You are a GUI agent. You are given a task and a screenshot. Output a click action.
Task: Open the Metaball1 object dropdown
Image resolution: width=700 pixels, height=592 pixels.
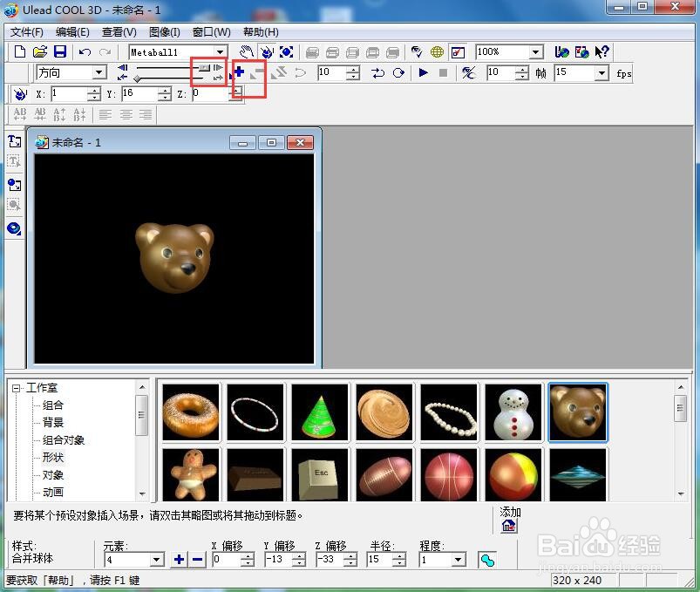pos(220,52)
